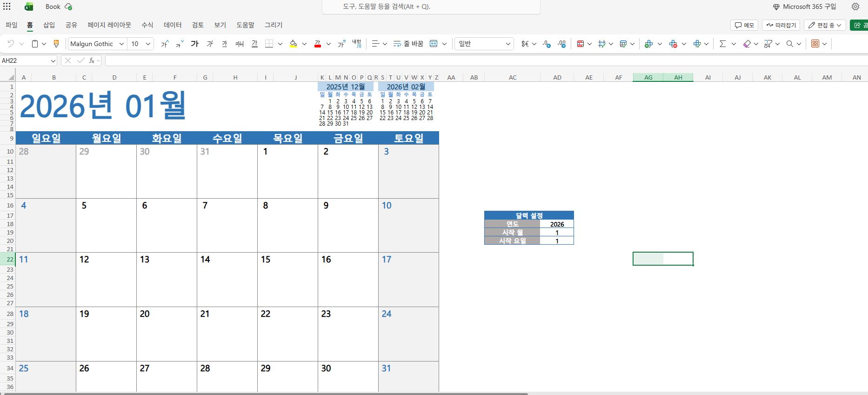868x395 pixels.
Task: Click the delete cells icon
Action: pos(673,44)
